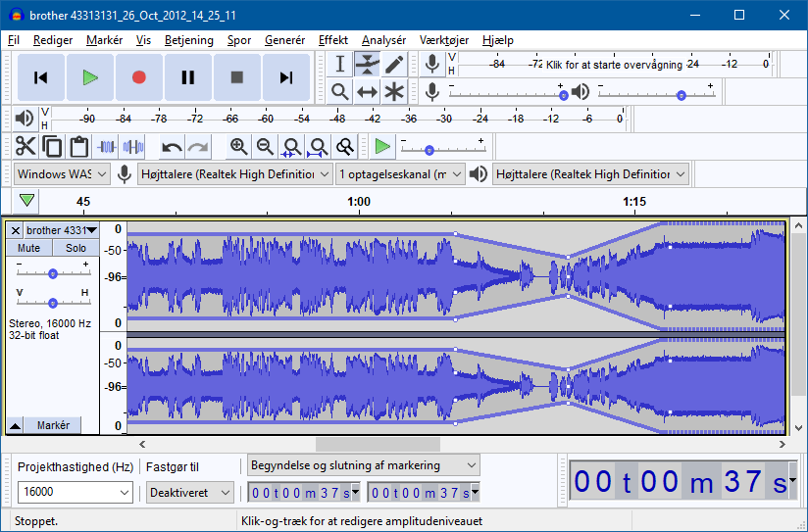This screenshot has height=532, width=808.
Task: Click the recording meter microphone icon
Action: coord(432,64)
